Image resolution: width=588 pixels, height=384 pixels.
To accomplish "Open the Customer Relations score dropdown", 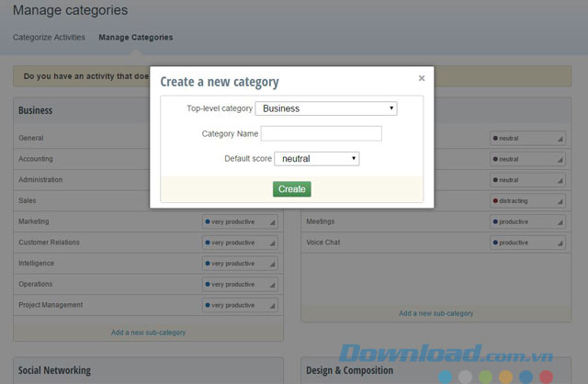I will click(x=240, y=243).
